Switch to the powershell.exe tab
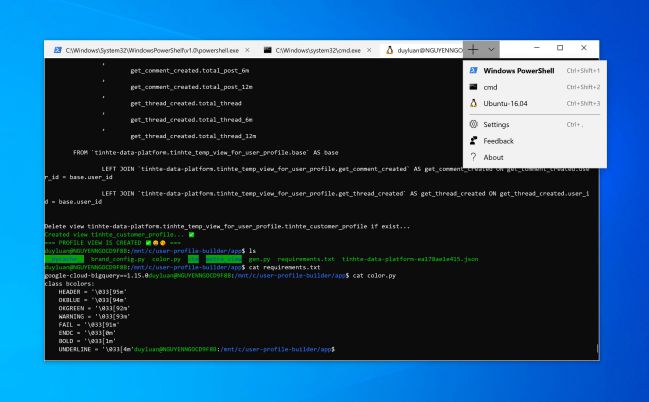The height and width of the screenshot is (402, 649). click(x=152, y=50)
